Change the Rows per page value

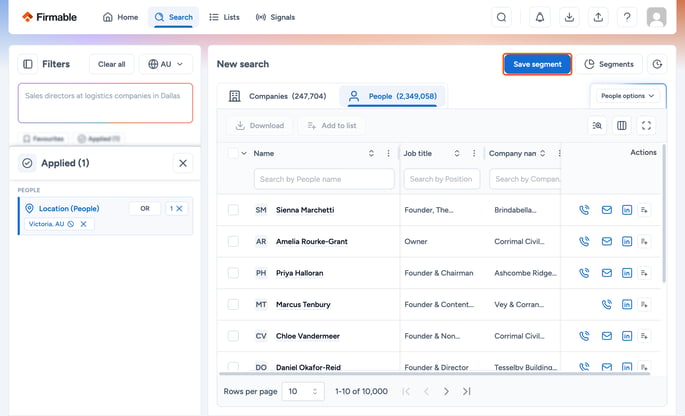[x=303, y=392]
